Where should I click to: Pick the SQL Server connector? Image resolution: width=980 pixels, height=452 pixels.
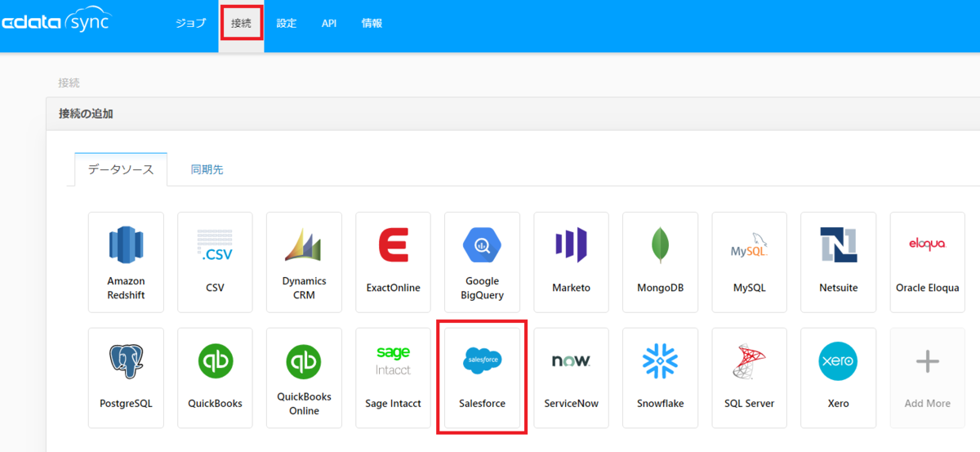[x=749, y=378]
